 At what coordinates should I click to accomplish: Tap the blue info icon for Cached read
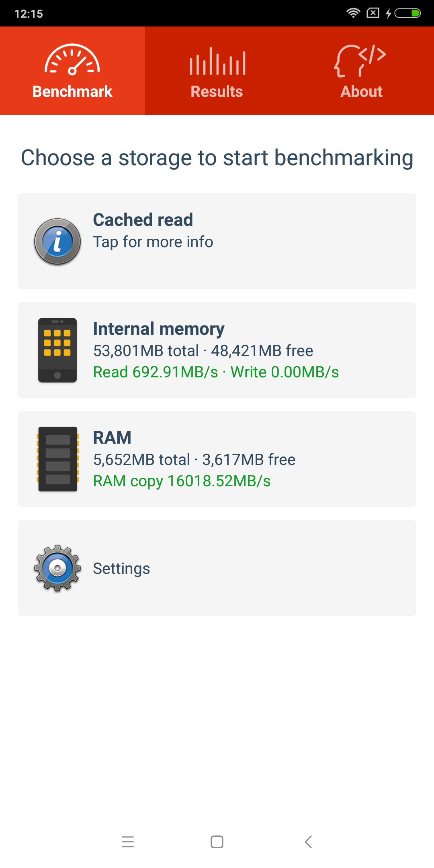click(x=57, y=242)
